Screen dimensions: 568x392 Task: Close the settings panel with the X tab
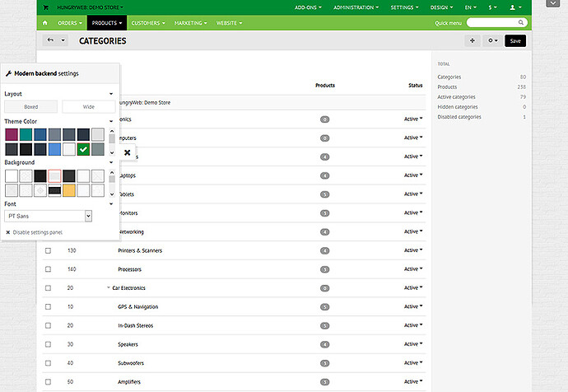pos(127,152)
